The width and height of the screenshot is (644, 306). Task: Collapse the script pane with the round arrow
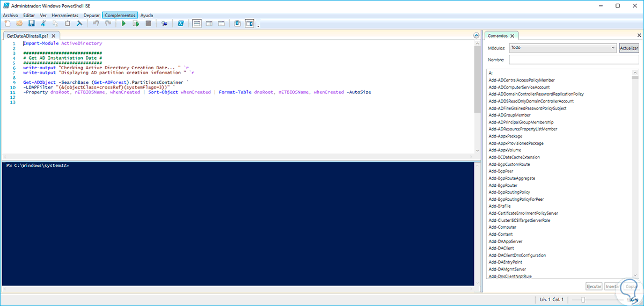[x=476, y=35]
